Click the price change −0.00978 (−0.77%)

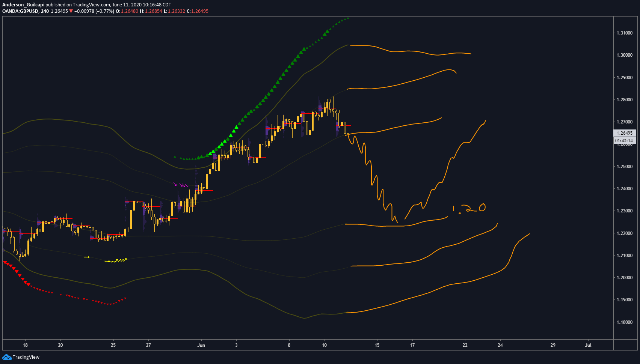(94, 11)
